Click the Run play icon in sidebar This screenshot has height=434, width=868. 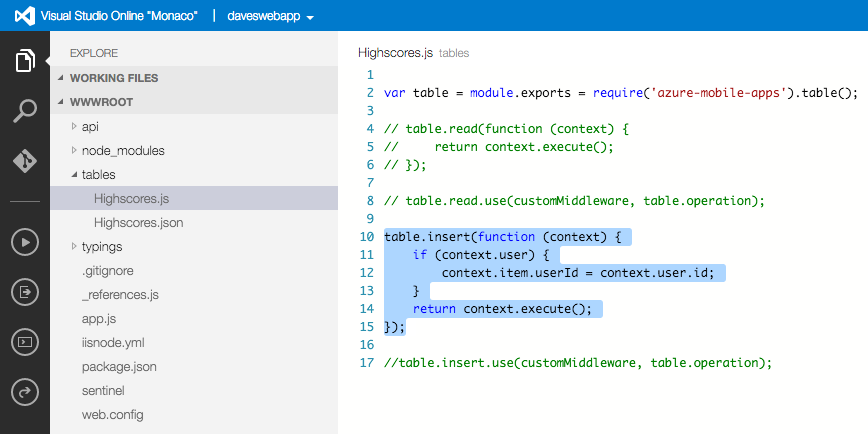click(25, 241)
